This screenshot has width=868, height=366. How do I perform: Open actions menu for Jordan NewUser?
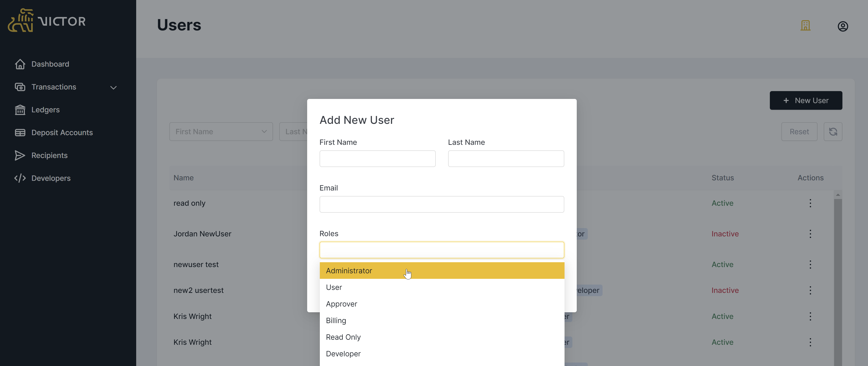tap(810, 234)
